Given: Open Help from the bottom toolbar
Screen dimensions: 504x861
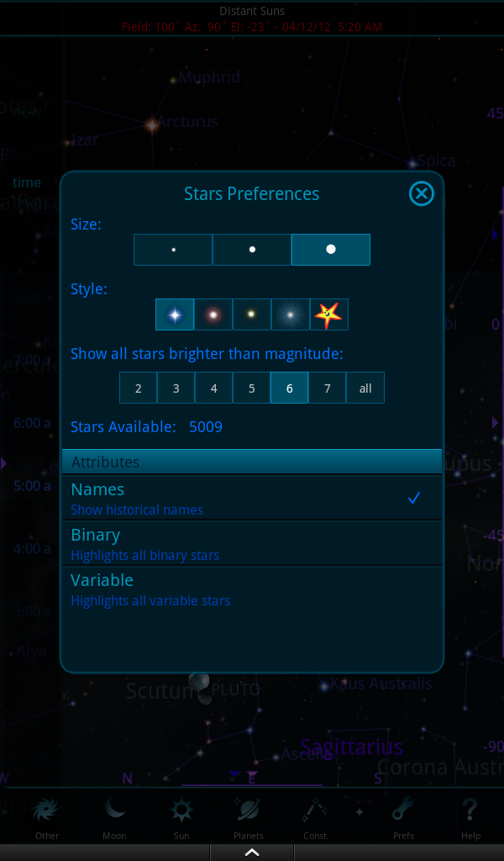Looking at the screenshot, I should click(470, 816).
